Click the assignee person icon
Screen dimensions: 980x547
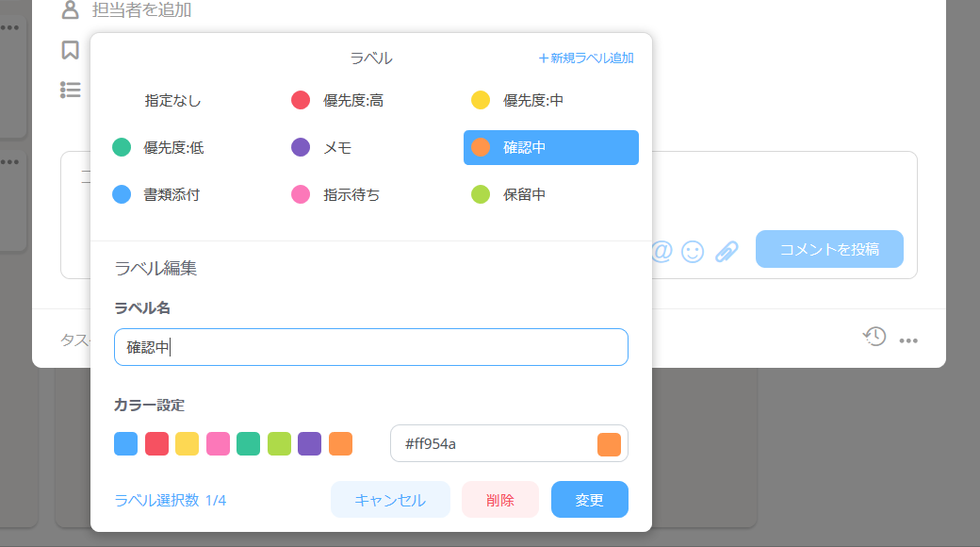click(x=70, y=10)
